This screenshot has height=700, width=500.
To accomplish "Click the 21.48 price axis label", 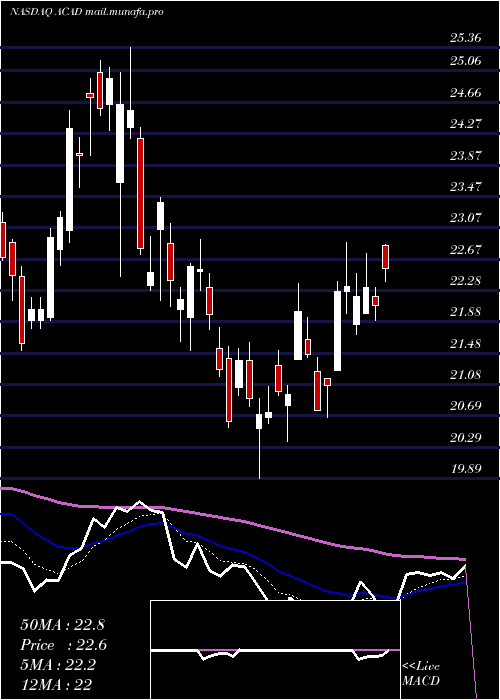I will [466, 344].
